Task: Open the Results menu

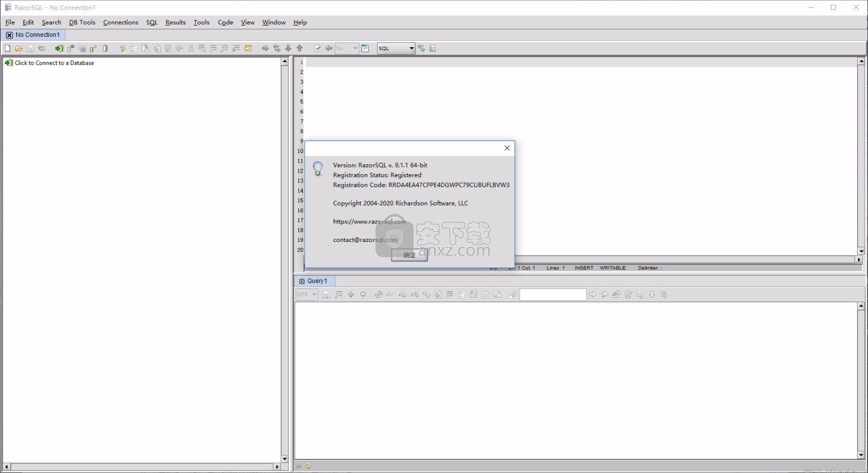Action: click(x=175, y=22)
